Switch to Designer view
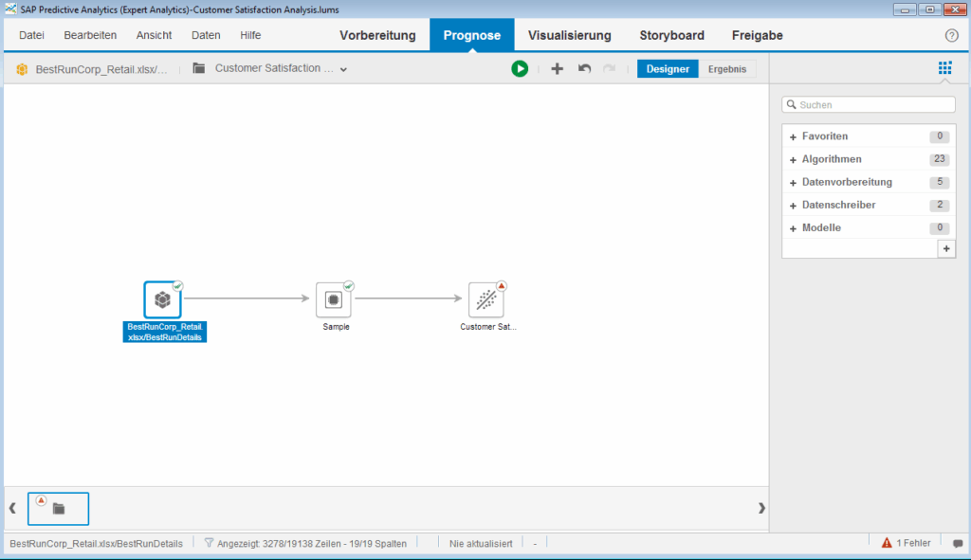The width and height of the screenshot is (971, 560). 668,68
